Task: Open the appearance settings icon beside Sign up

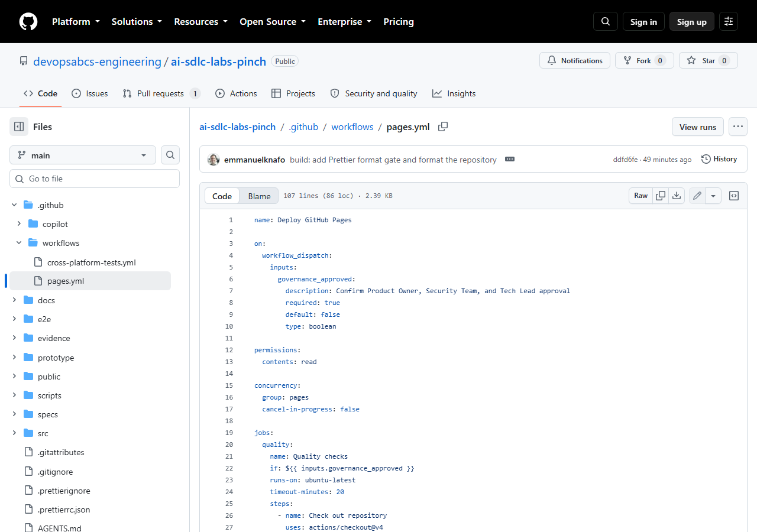Action: (x=729, y=21)
